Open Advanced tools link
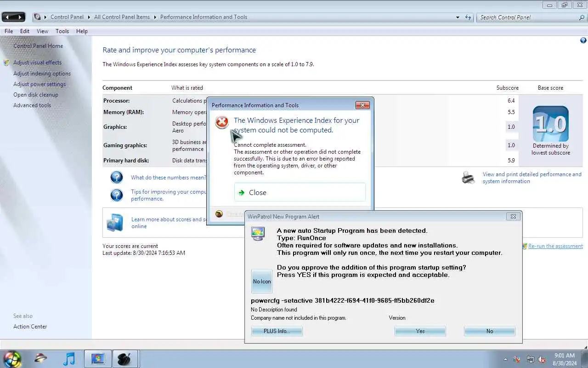Viewport: 588px width, 368px height. click(x=32, y=105)
